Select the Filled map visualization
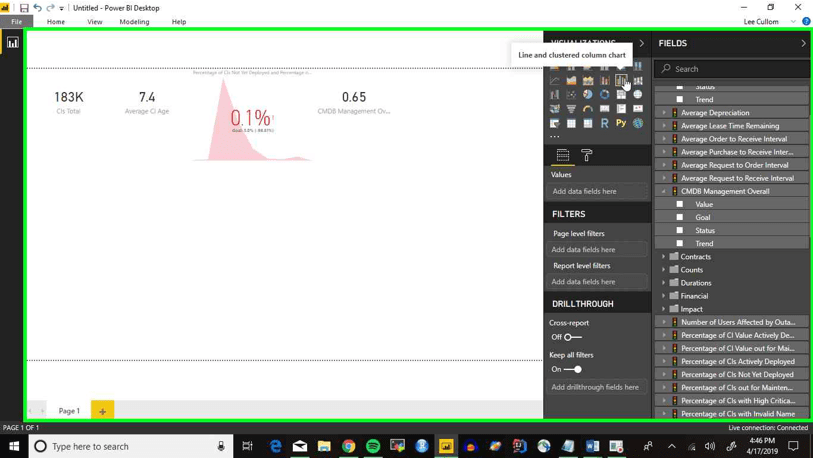814x459 pixels. pyautogui.click(x=555, y=109)
